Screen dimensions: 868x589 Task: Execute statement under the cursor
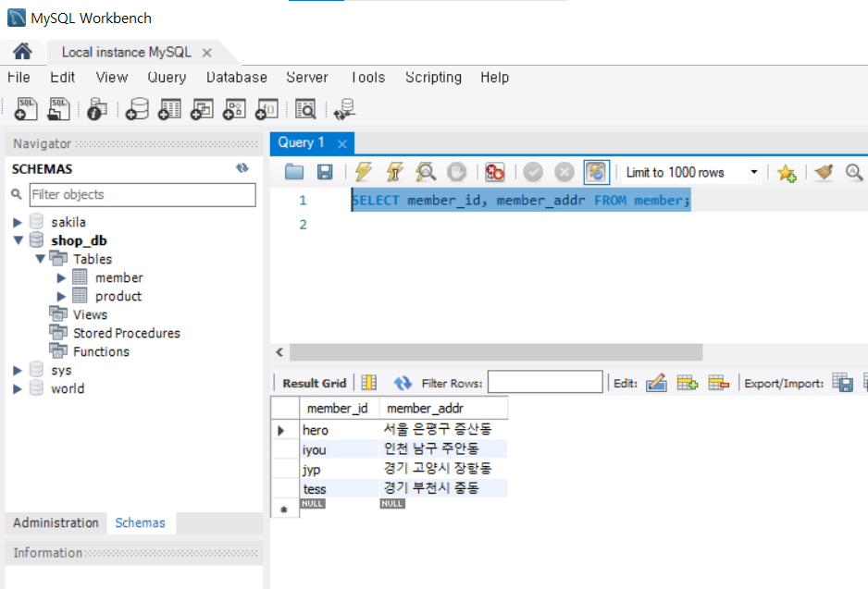point(395,172)
